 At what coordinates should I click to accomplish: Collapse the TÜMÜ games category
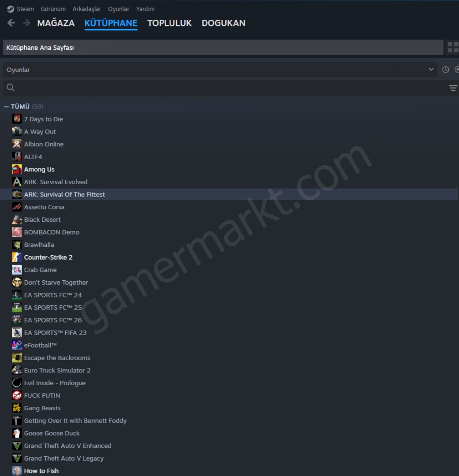(x=6, y=107)
